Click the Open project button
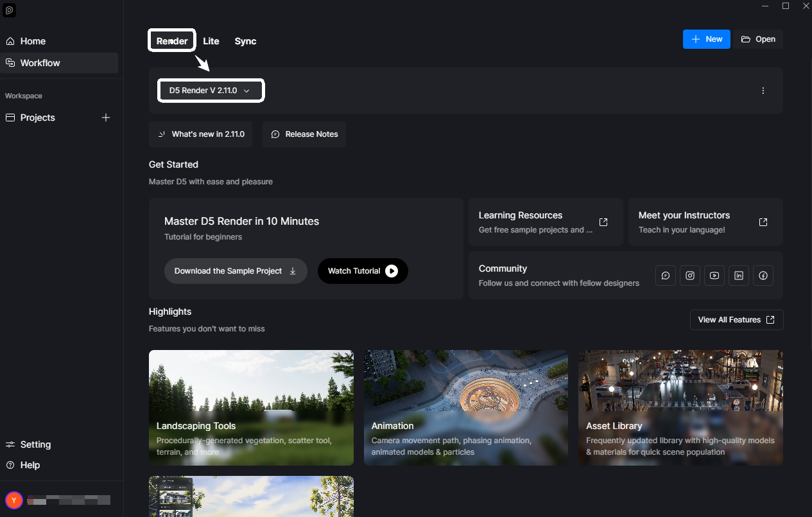This screenshot has width=812, height=517. [758, 39]
